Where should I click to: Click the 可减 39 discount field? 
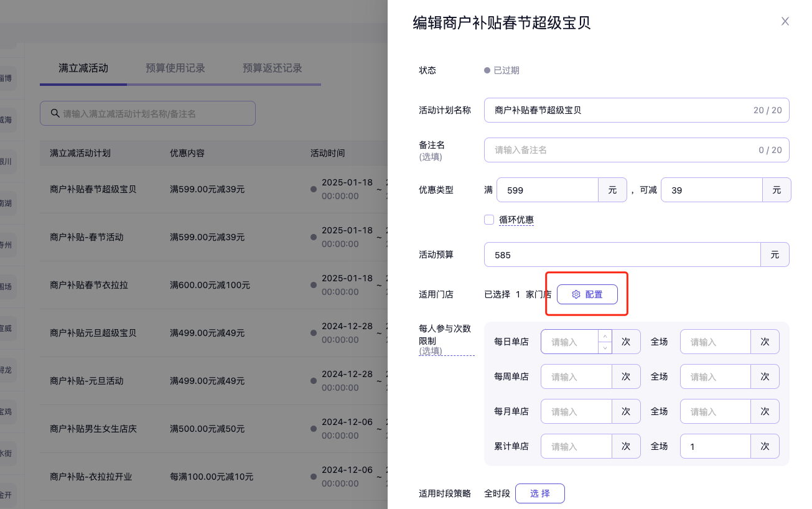[x=711, y=190]
